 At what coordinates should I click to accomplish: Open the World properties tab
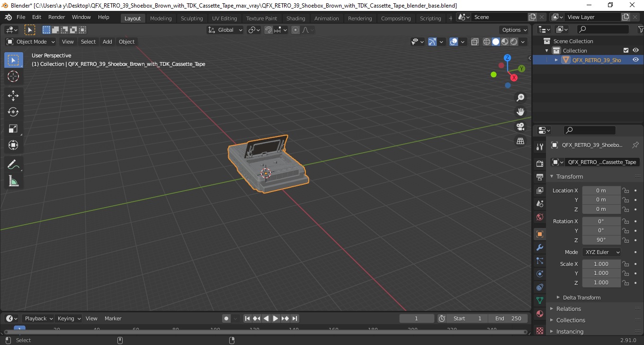540,217
